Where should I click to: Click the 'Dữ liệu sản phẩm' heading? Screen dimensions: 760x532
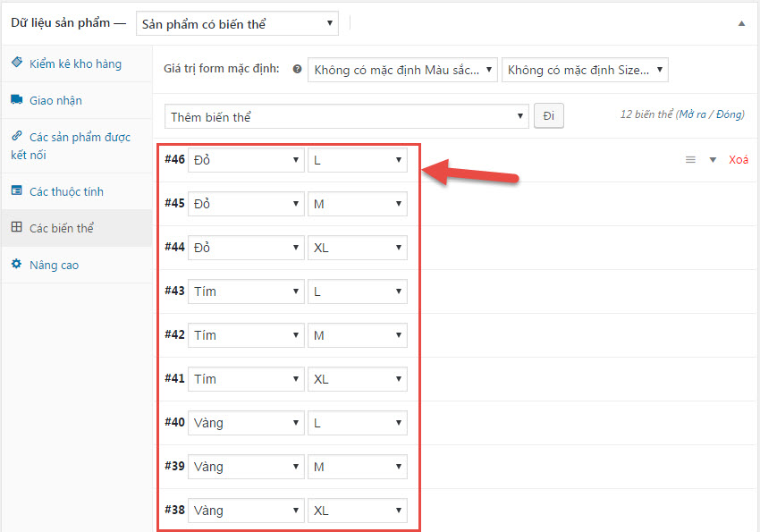pos(61,22)
